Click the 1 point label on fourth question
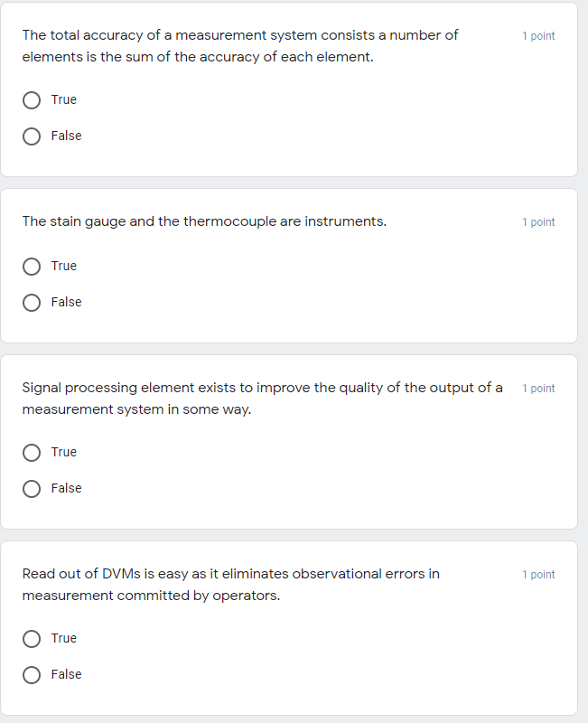The width and height of the screenshot is (588, 723). coord(537,574)
